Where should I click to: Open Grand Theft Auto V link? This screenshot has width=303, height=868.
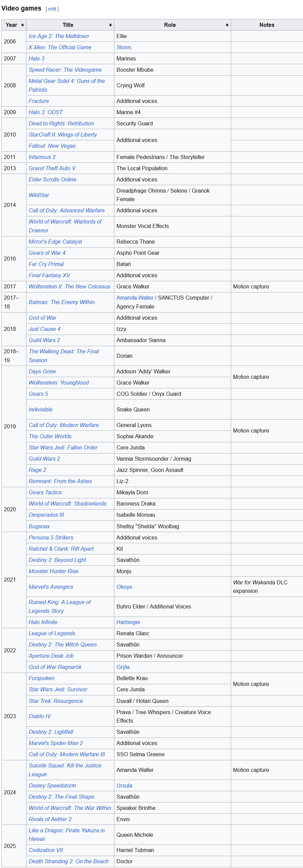pyautogui.click(x=52, y=169)
